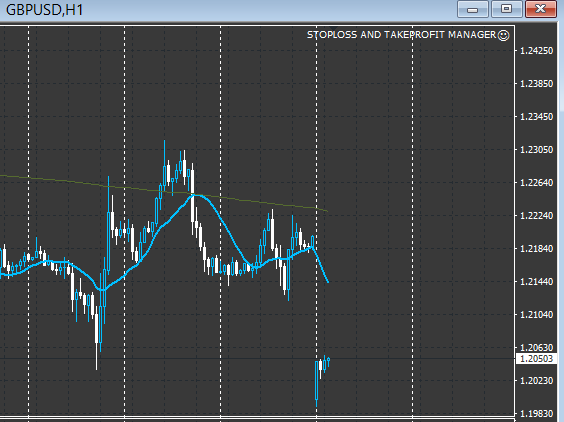The width and height of the screenshot is (564, 422).
Task: Click the 1.24250 price scale label
Action: click(x=536, y=51)
